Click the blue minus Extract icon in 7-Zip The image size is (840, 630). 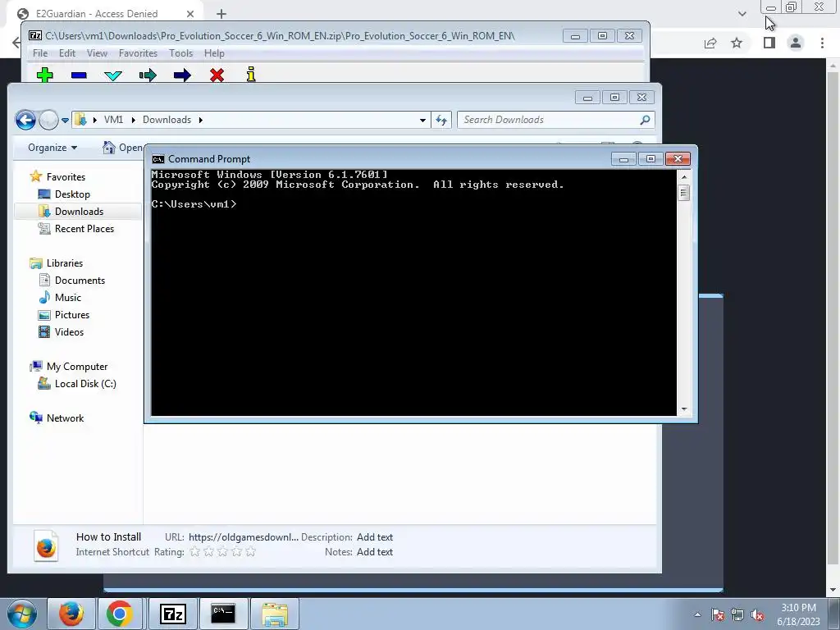point(79,75)
